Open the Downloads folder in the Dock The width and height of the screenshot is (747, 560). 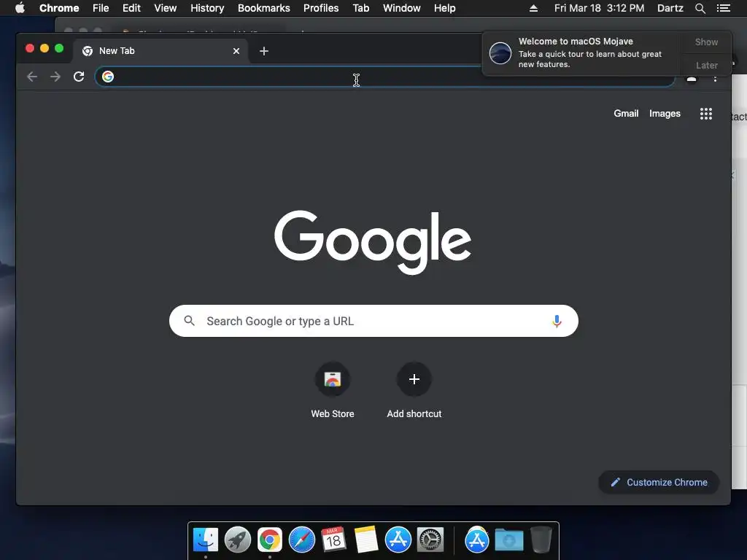click(508, 540)
